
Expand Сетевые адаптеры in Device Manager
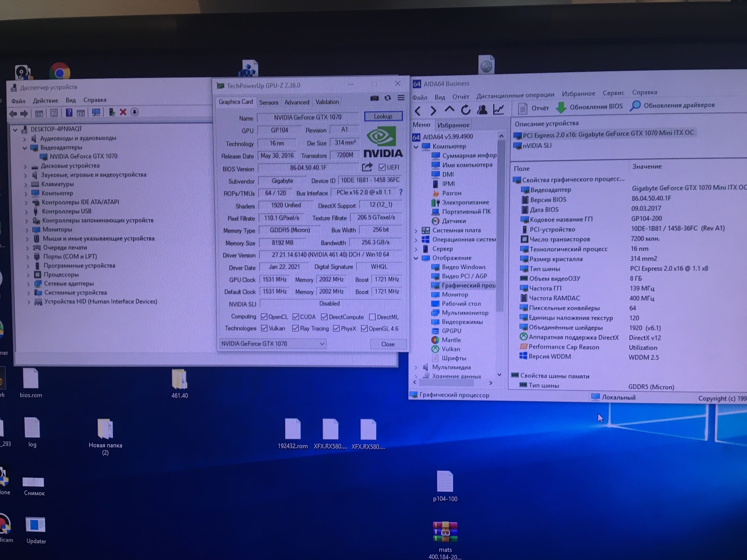coord(28,284)
